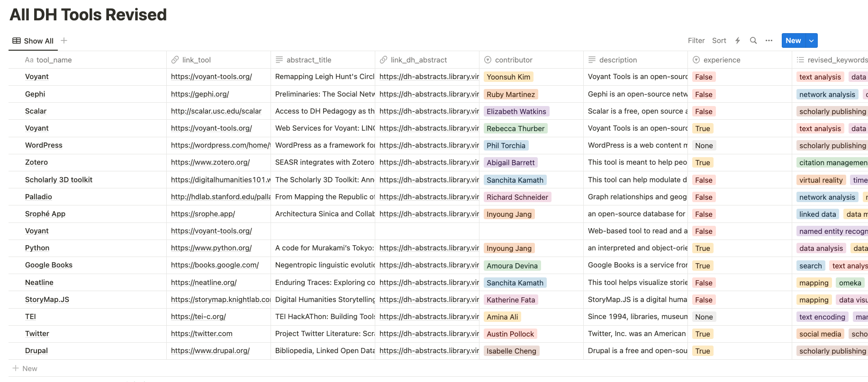Select the Rebecca Thurber contributor tag
The height and width of the screenshot is (382, 868).
point(515,129)
